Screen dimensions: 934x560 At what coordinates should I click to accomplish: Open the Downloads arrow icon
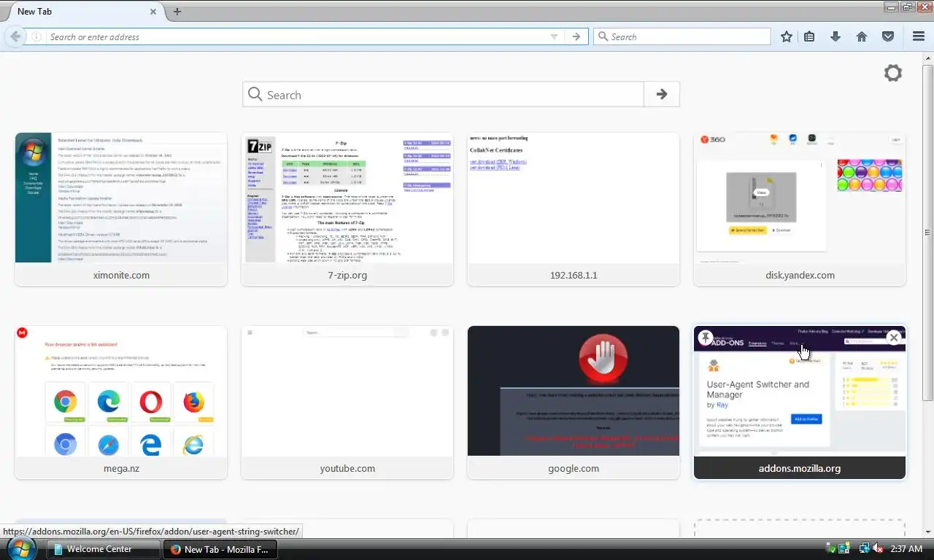[x=835, y=36]
